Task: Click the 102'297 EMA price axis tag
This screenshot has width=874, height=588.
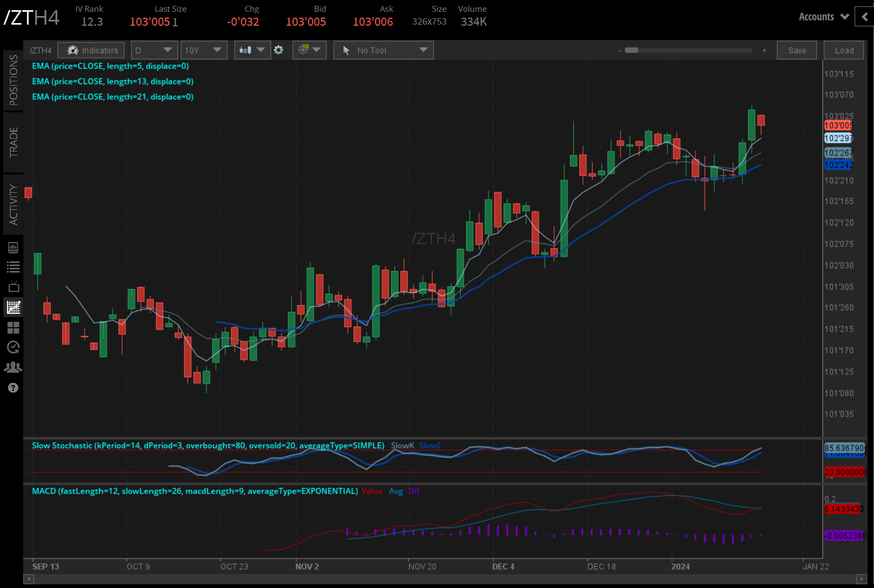Action: (838, 138)
